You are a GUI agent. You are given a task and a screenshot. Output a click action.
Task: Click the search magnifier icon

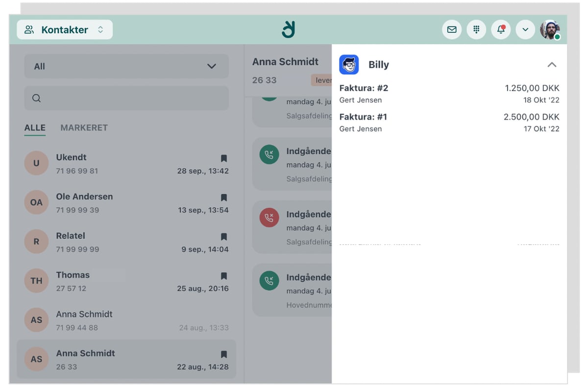[36, 98]
